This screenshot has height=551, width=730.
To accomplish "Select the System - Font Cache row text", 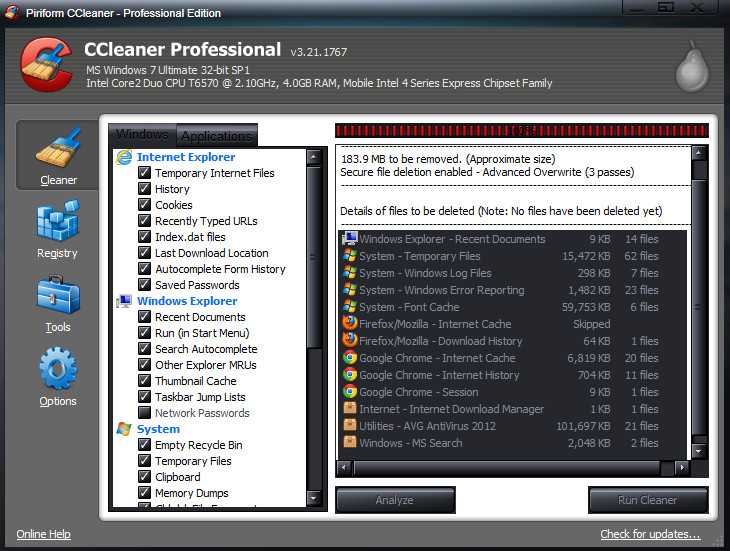I will pyautogui.click(x=409, y=307).
